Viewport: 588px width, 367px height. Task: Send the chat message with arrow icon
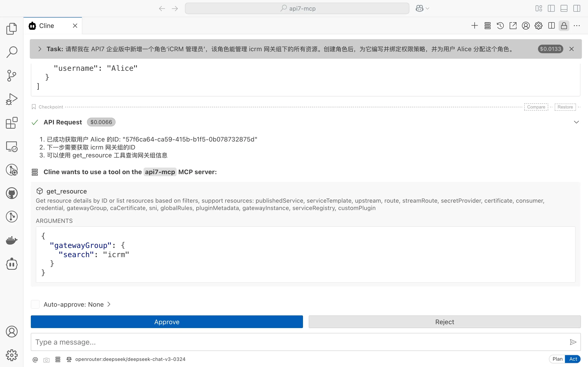tap(573, 342)
